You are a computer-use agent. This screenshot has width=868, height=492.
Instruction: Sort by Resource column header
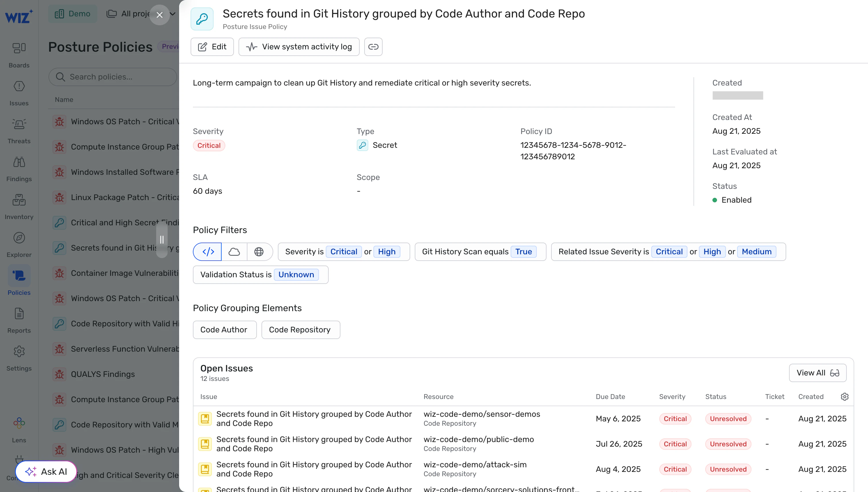click(x=438, y=396)
